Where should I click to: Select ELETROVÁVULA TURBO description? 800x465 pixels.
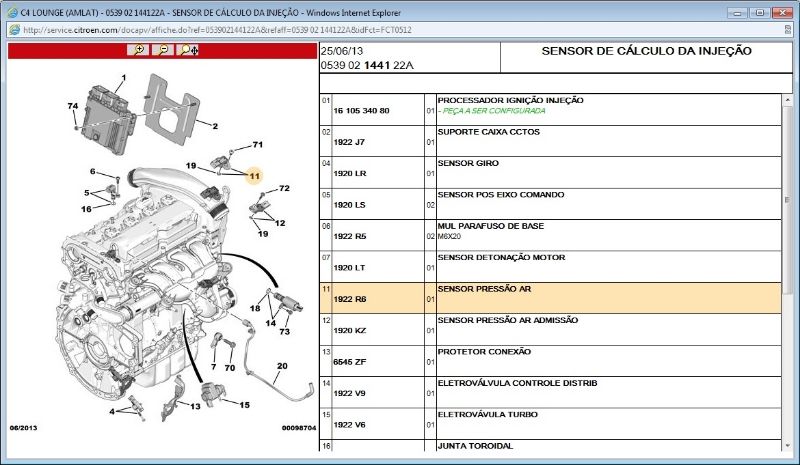(487, 414)
